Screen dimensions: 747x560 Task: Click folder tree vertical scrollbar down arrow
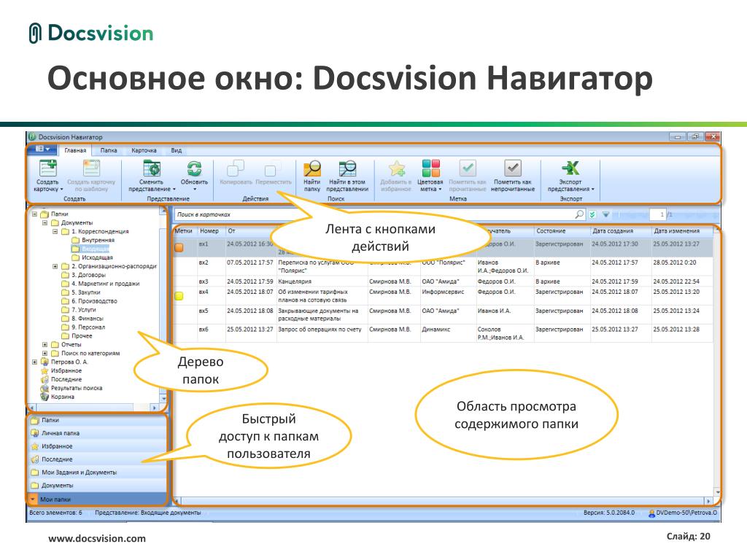[164, 398]
